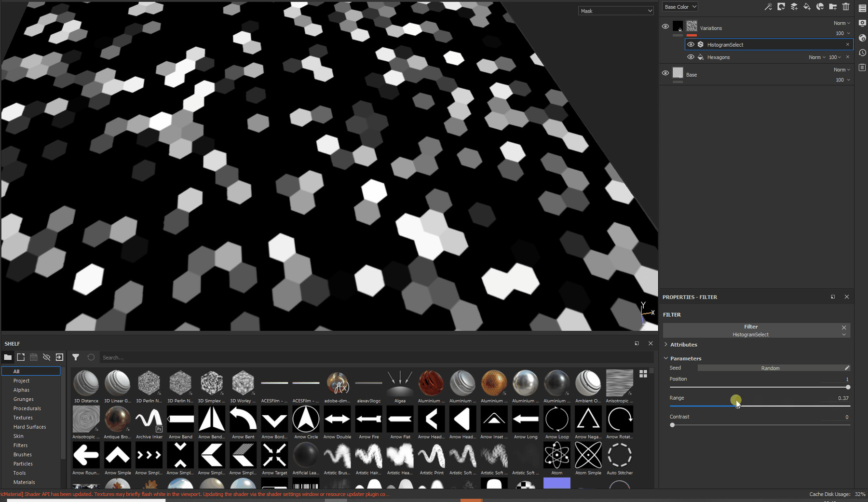Click the shelf filter funnel icon

76,357
